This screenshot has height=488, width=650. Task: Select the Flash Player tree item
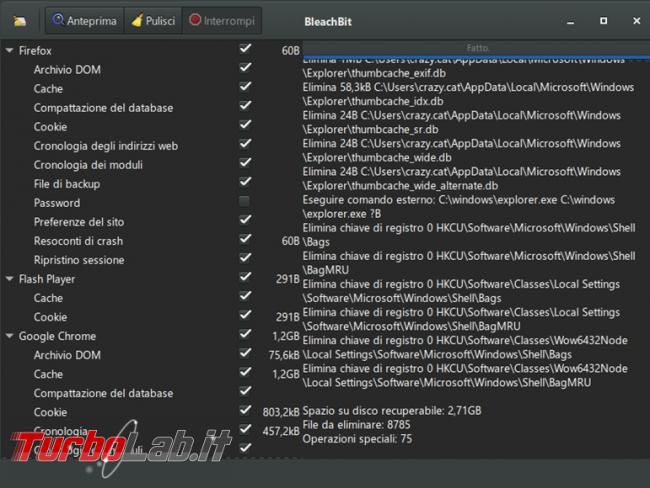[x=47, y=279]
